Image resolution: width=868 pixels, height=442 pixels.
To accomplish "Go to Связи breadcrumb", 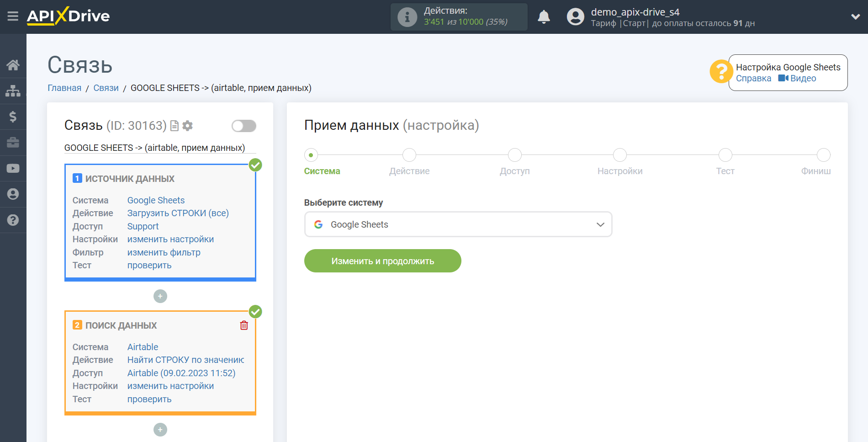I will click(106, 88).
